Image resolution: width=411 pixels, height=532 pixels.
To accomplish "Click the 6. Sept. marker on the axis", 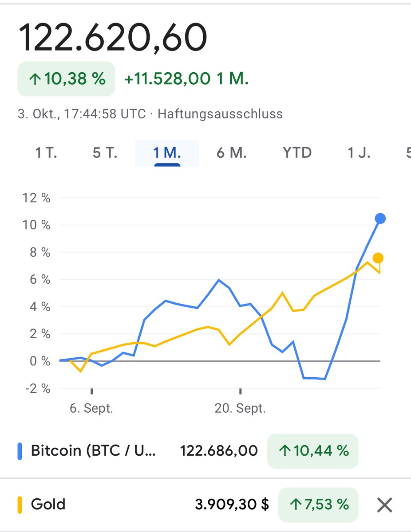I will tap(91, 408).
